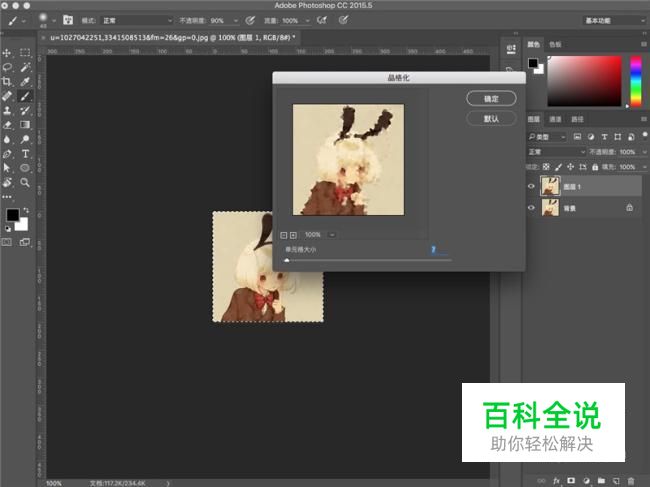Open the workspace 基本功能 dropdown
The width and height of the screenshot is (650, 487).
(x=614, y=20)
